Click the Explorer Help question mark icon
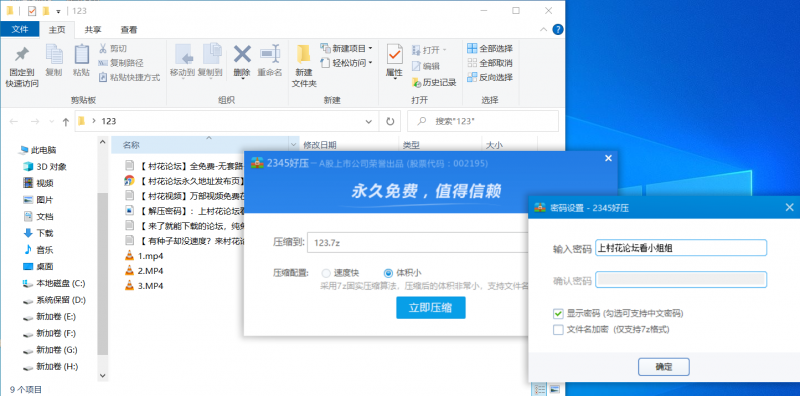The height and width of the screenshot is (396, 800). 558,29
